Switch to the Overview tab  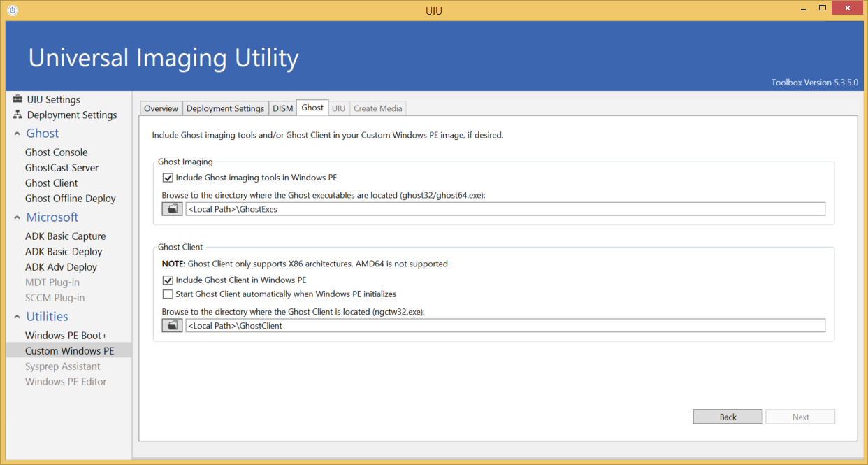click(161, 108)
